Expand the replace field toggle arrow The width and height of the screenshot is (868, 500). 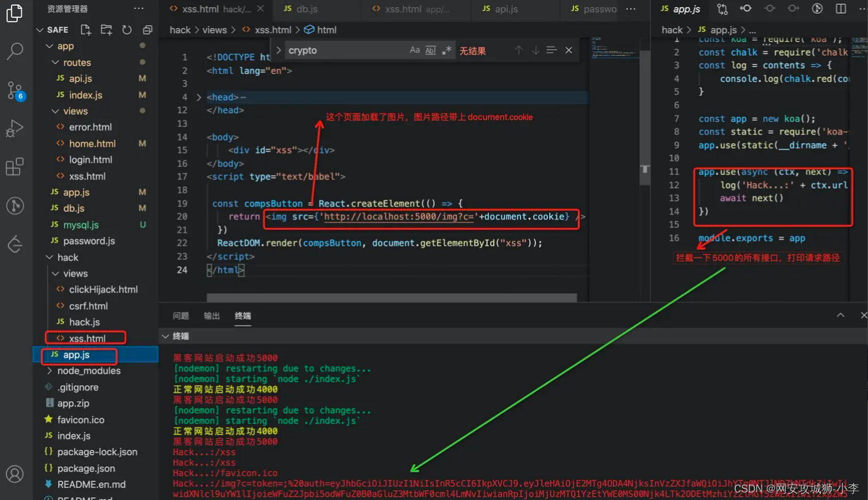(279, 50)
